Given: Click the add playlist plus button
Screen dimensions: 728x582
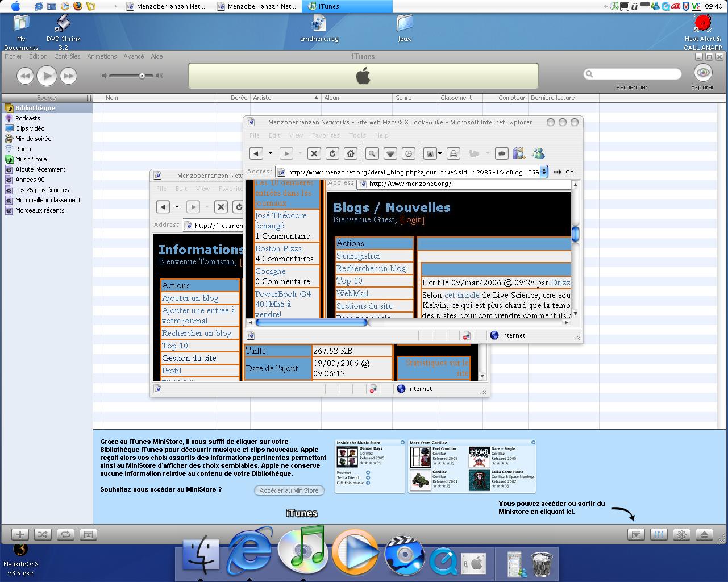Looking at the screenshot, I should tap(20, 534).
